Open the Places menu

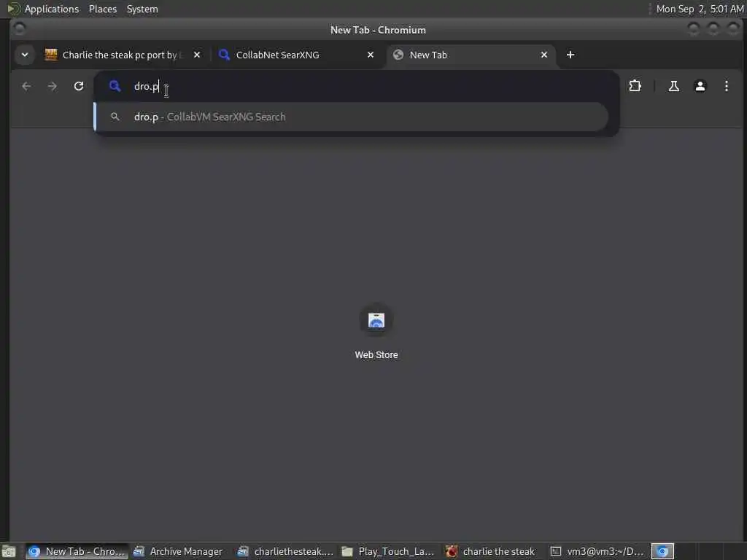(x=102, y=9)
